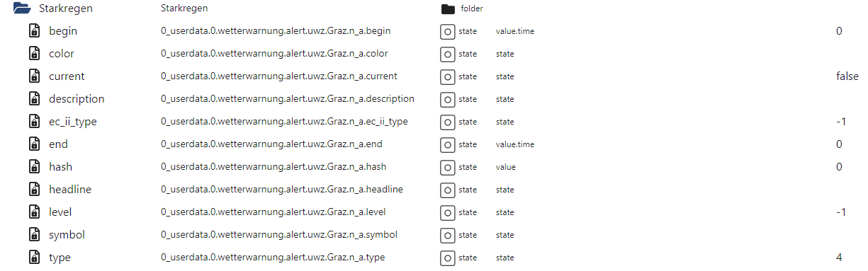868x271 pixels.
Task: Click the ID text ending in n_a.symbol
Action: 279,234
